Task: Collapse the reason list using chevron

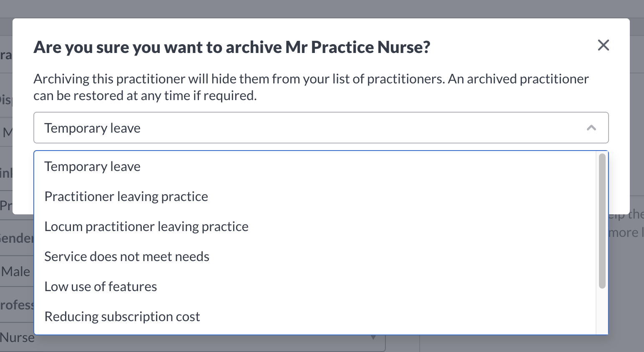Action: (x=591, y=128)
